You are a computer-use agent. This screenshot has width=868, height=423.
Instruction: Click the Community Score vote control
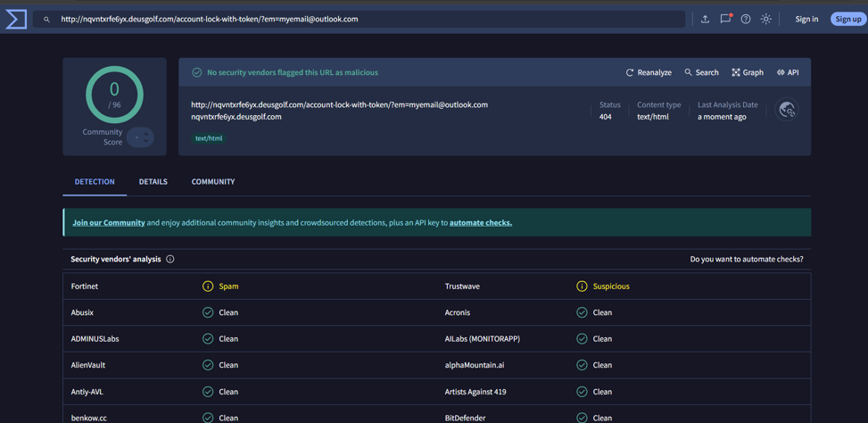(x=140, y=137)
